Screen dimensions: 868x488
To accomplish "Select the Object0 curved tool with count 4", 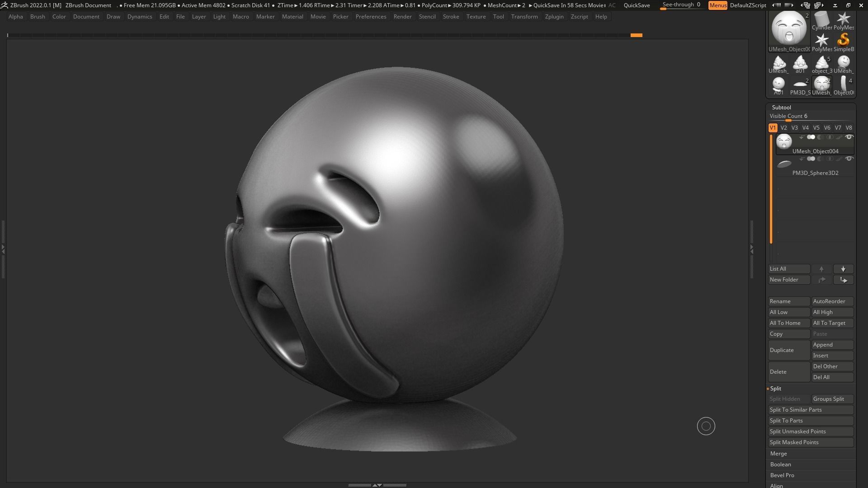I will 844,86.
